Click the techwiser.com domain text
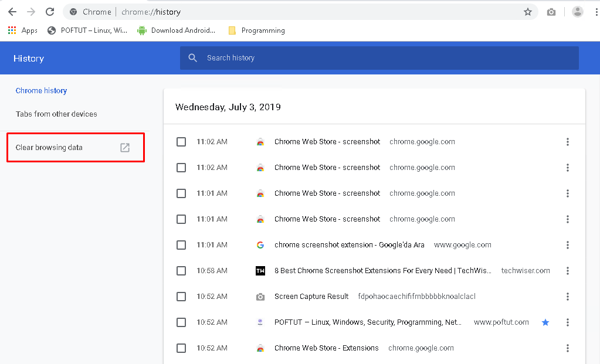 pos(526,271)
